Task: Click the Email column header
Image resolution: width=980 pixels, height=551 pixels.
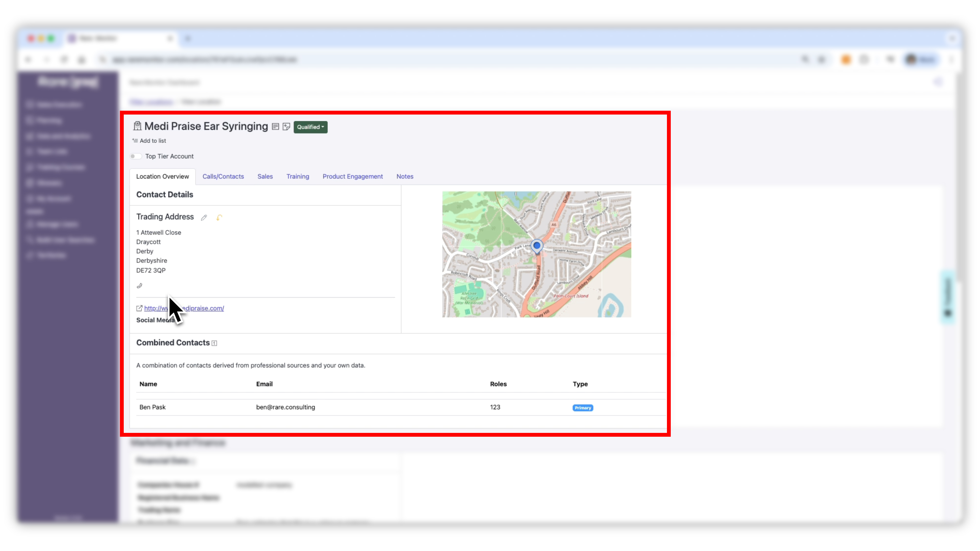Action: [264, 384]
